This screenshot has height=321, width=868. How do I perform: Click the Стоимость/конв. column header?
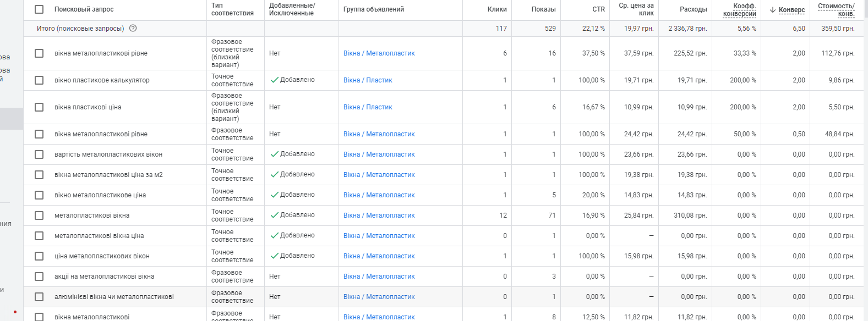[836, 10]
